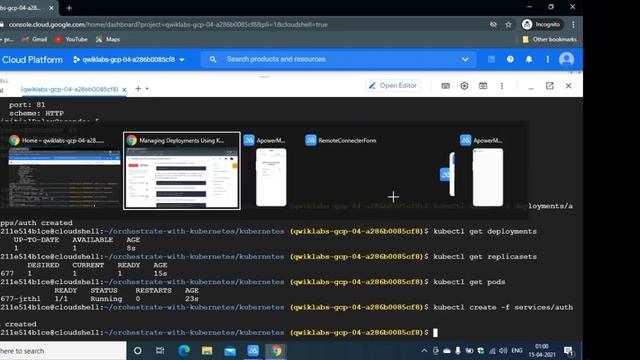Open the Other bookmarks folder

(549, 39)
